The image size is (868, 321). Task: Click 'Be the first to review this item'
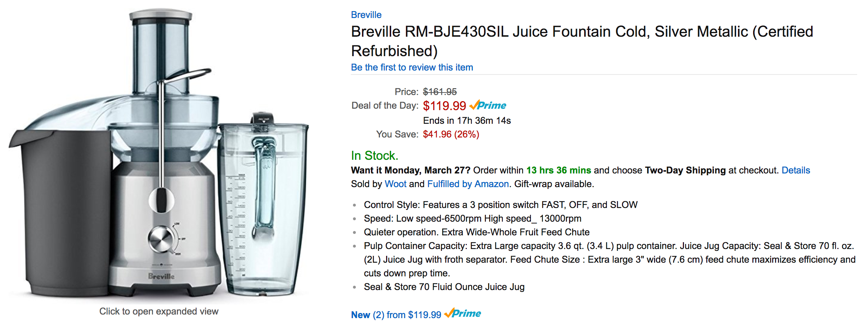pos(412,67)
